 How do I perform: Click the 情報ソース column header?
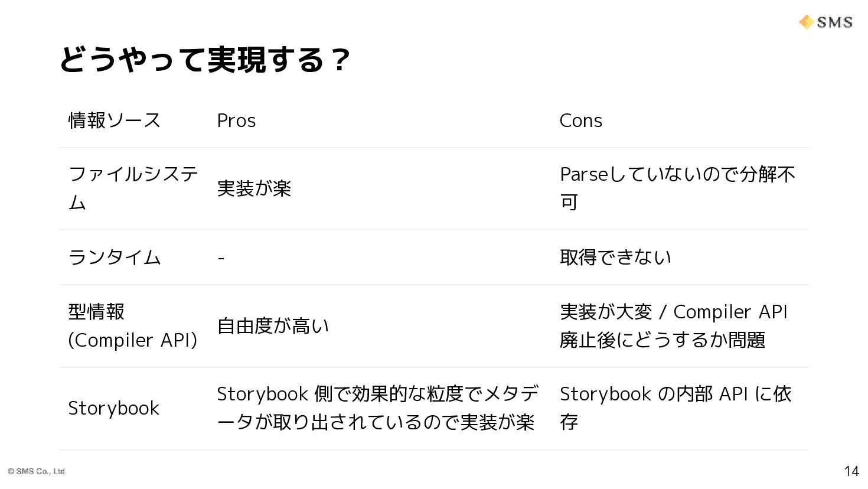point(115,120)
